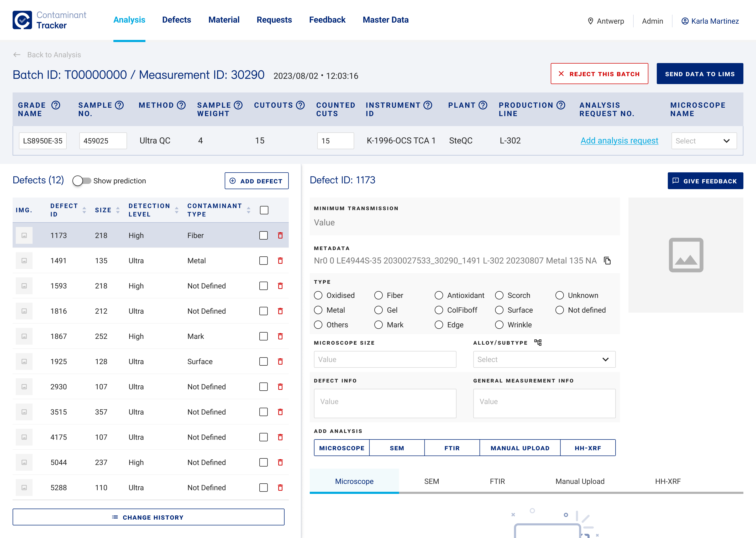The height and width of the screenshot is (538, 756).
Task: Open the Alloy/Subtype hierarchy icon
Action: tap(538, 343)
